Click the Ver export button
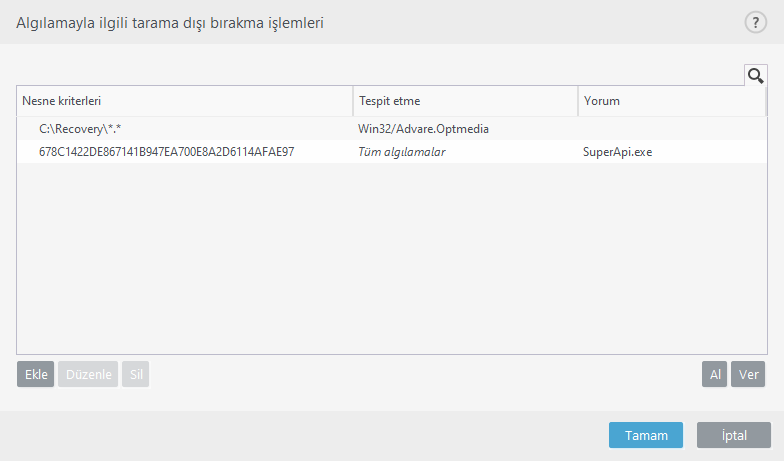The image size is (784, 461). coord(747,374)
